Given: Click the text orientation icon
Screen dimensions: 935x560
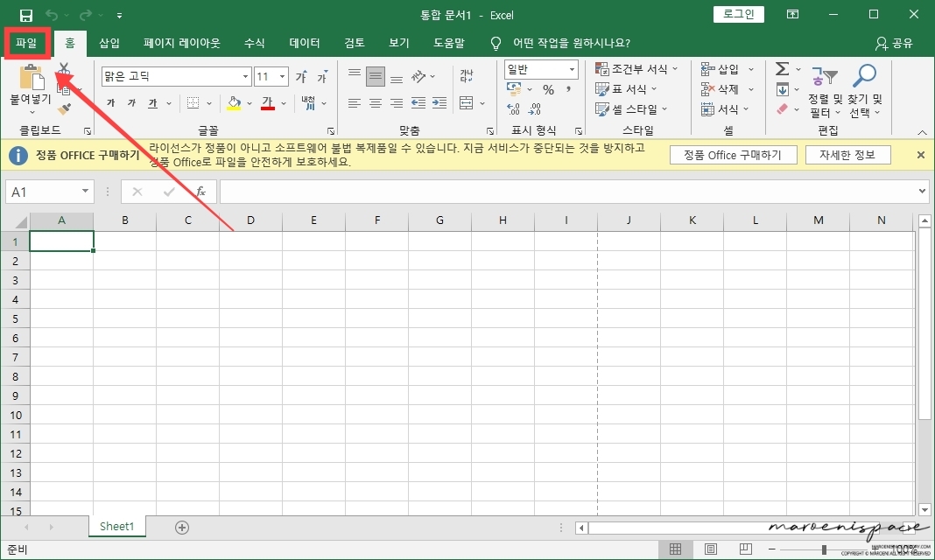Looking at the screenshot, I should click(x=419, y=75).
